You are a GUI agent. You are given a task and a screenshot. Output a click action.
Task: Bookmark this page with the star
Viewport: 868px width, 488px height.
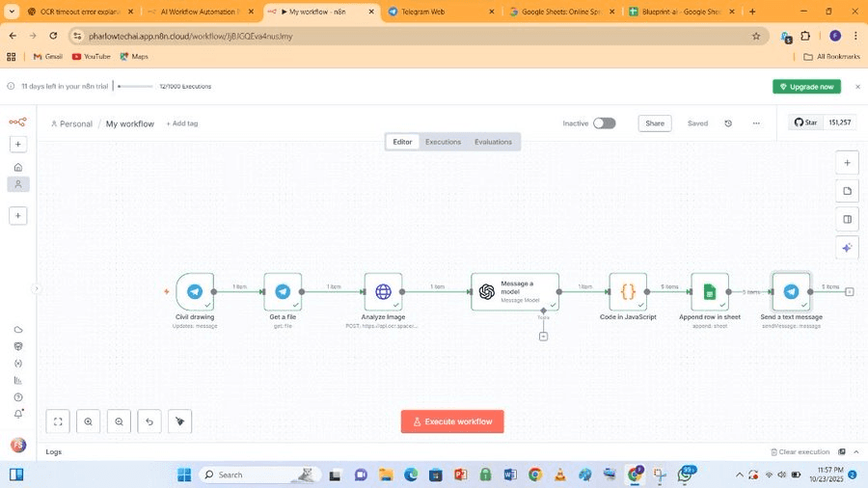click(756, 36)
